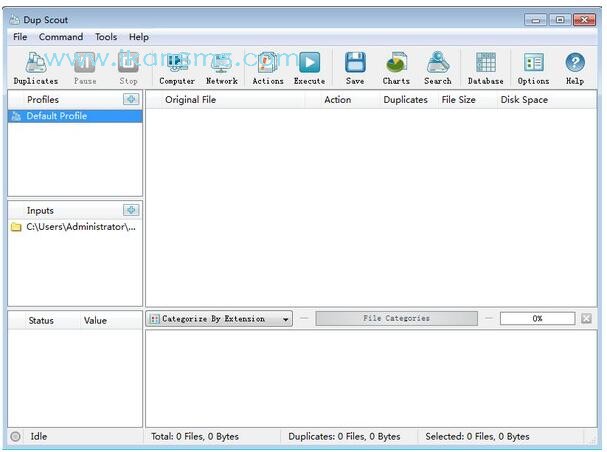The height and width of the screenshot is (452, 607).
Task: Open the File menu
Action: coord(20,37)
